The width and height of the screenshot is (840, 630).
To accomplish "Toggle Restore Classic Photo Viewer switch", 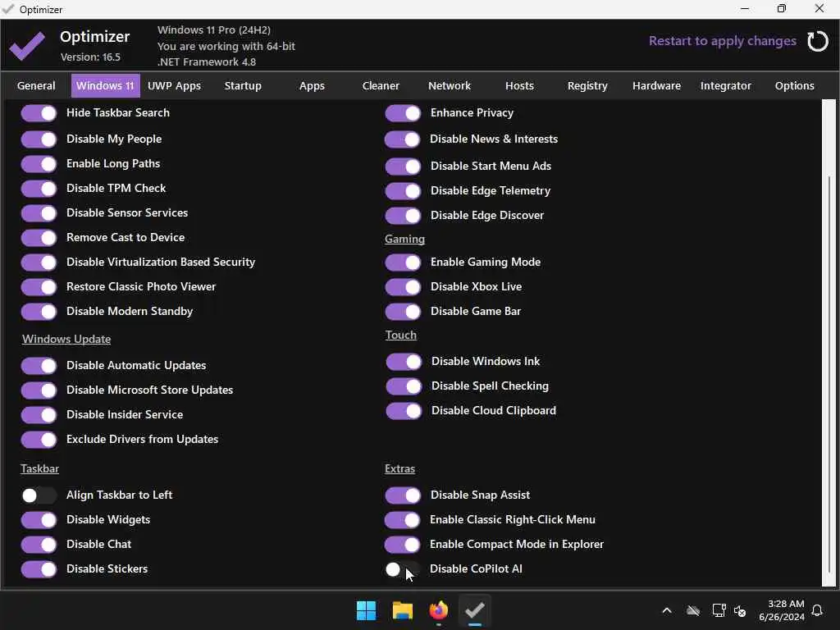I will [x=39, y=287].
